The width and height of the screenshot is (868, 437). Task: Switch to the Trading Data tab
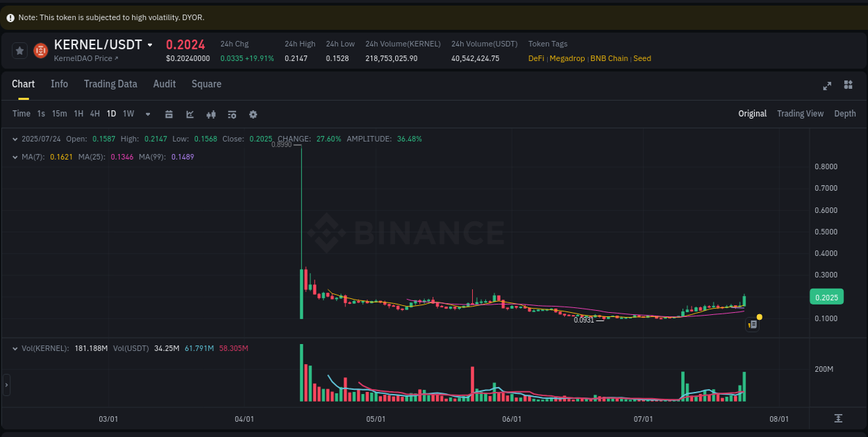[x=110, y=84]
